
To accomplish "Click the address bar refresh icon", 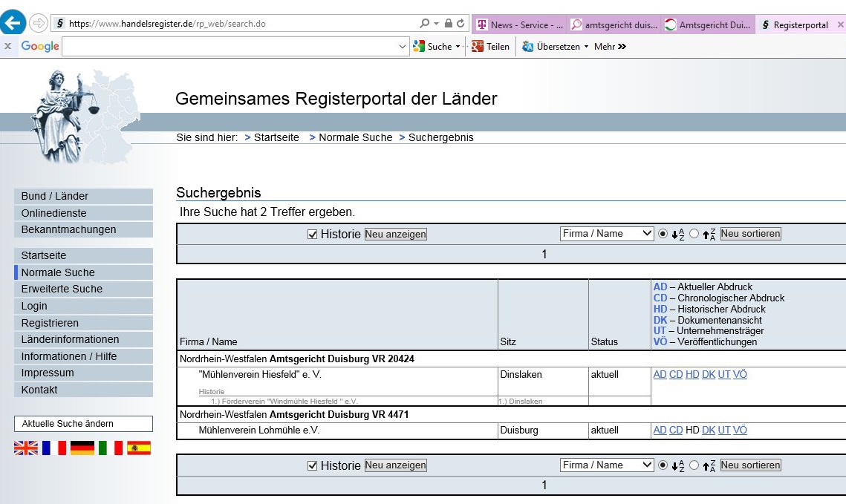I will point(461,24).
